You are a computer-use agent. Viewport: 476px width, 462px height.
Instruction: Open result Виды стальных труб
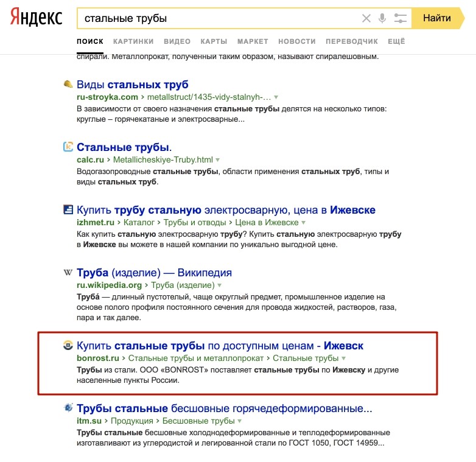pos(132,85)
